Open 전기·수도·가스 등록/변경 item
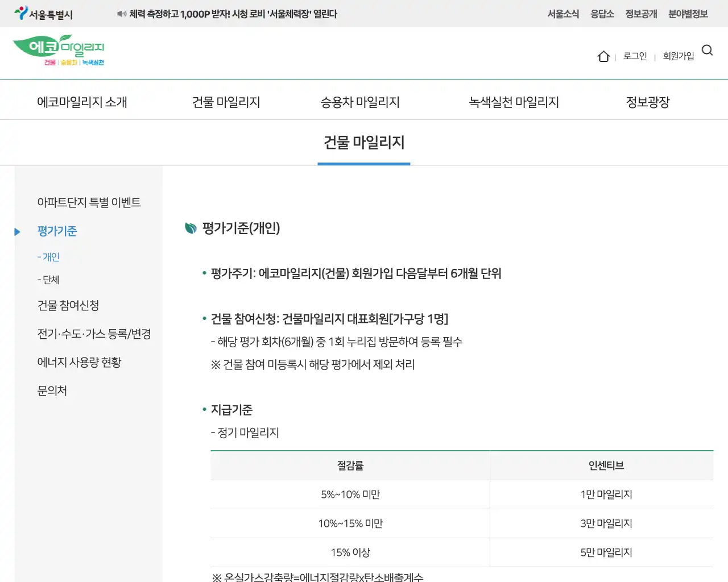This screenshot has height=582, width=728. 94,334
